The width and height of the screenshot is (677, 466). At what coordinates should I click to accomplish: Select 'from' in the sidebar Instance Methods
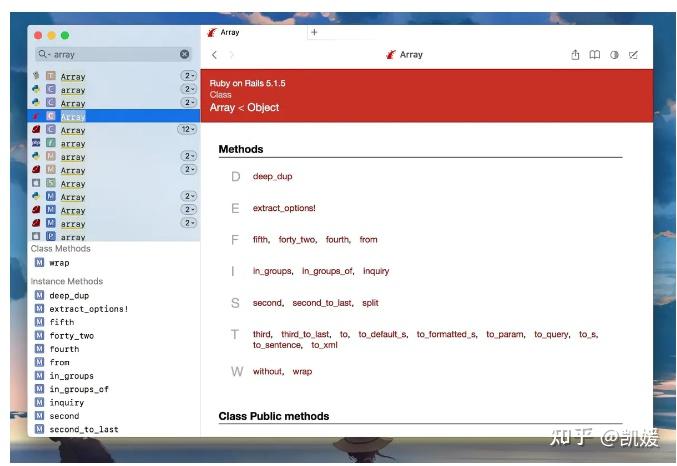(x=59, y=362)
